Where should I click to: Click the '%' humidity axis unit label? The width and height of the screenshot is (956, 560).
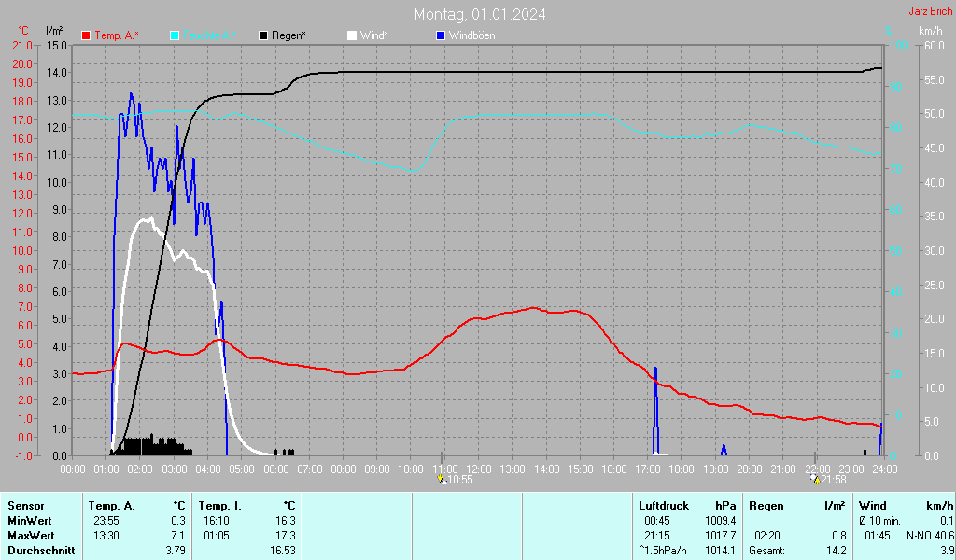(889, 31)
